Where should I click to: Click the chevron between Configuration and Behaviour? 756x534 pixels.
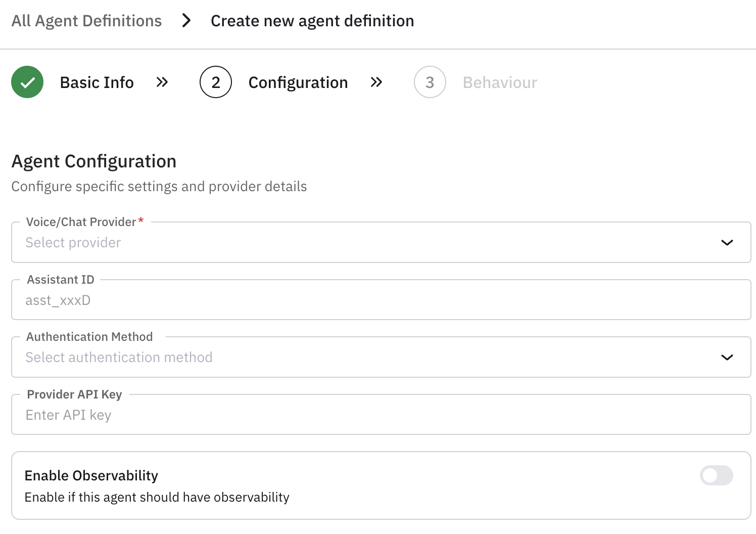coord(376,82)
